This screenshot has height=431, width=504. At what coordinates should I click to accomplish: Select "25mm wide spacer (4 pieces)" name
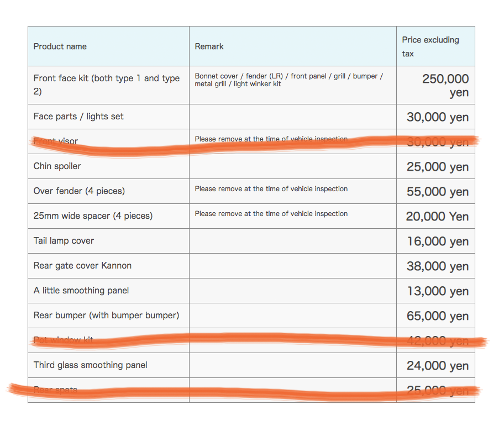point(93,216)
